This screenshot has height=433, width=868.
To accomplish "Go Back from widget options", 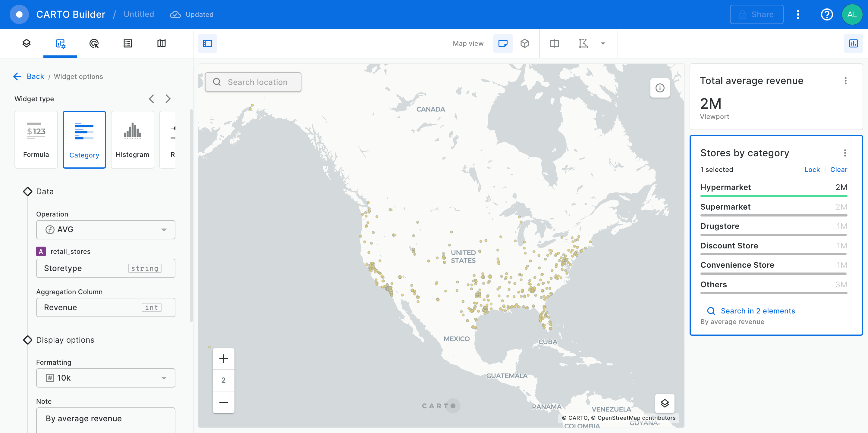I will [29, 76].
